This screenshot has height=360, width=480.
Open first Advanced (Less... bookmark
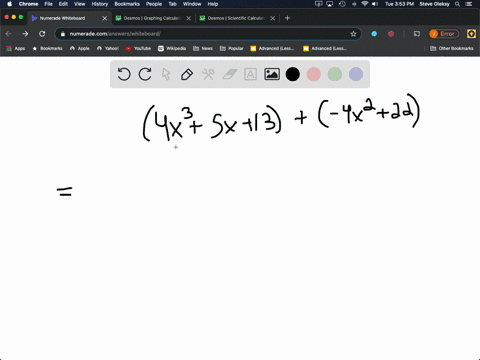pos(272,48)
